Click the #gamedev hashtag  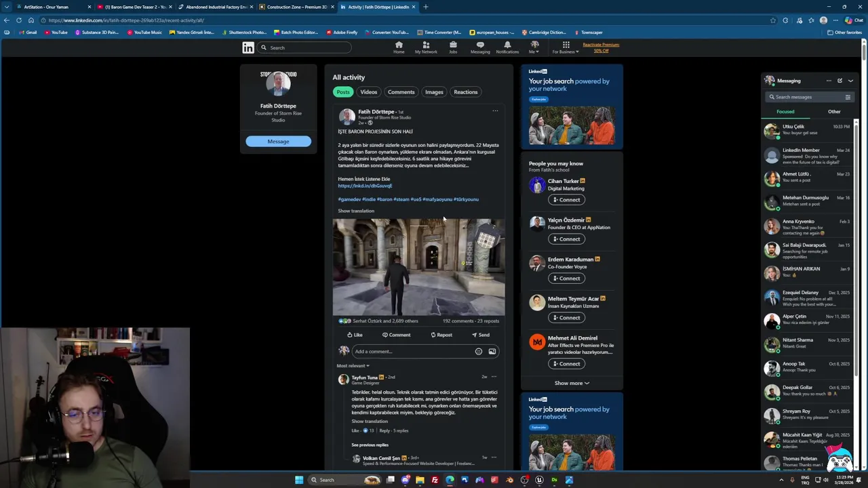(x=349, y=199)
